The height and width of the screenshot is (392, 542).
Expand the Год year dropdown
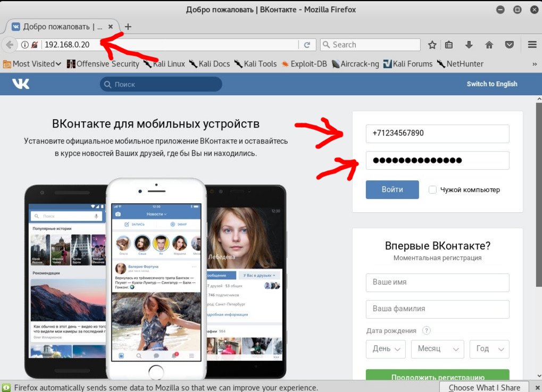click(x=489, y=349)
